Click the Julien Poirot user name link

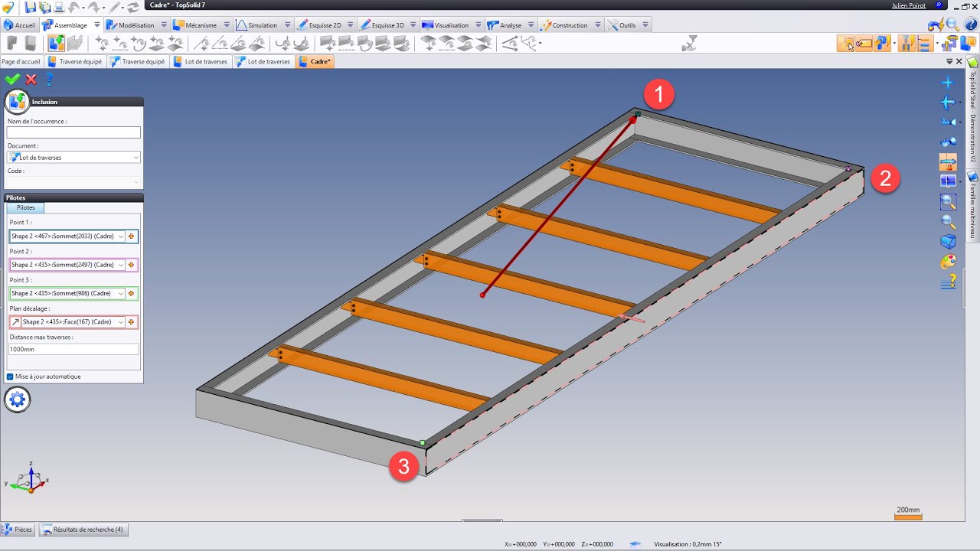[909, 5]
